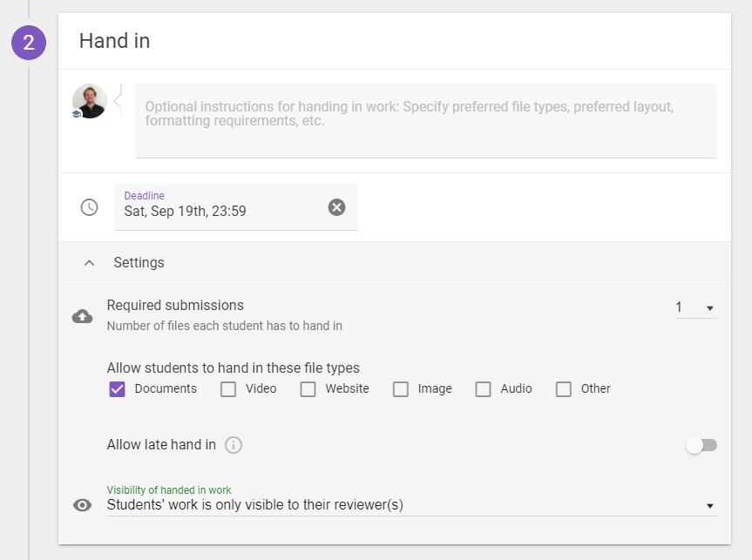Toggle Allow late hand in switch
The image size is (752, 560).
701,445
